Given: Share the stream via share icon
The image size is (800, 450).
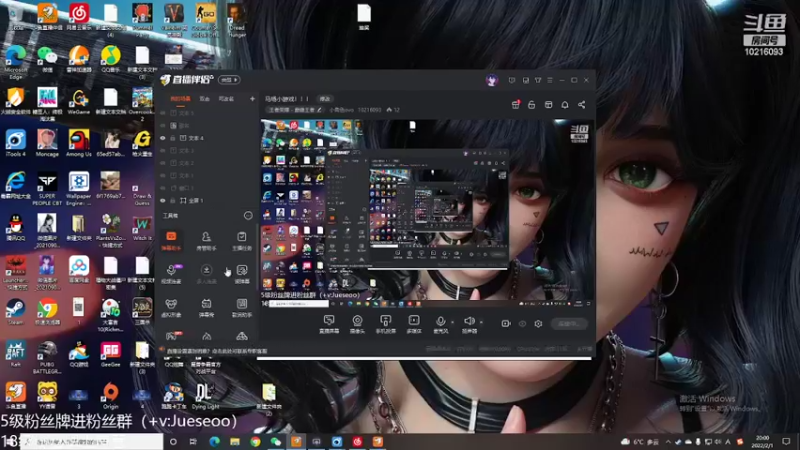Looking at the screenshot, I should [x=582, y=105].
